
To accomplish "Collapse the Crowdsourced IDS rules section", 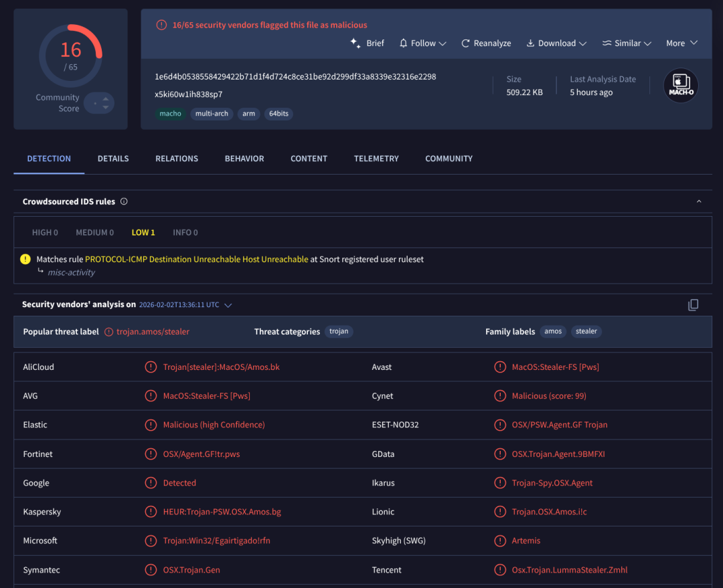I will point(699,201).
